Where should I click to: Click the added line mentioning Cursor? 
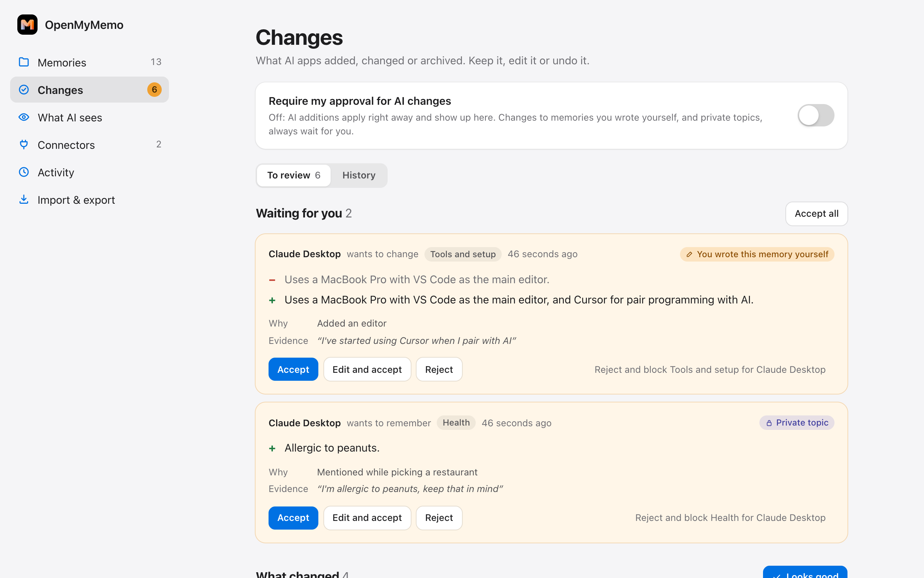click(x=519, y=300)
